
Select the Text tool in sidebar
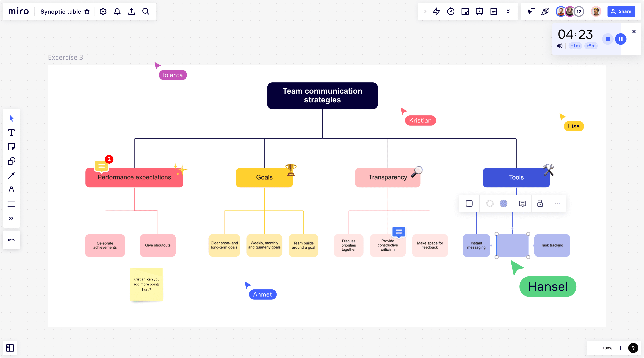point(11,133)
